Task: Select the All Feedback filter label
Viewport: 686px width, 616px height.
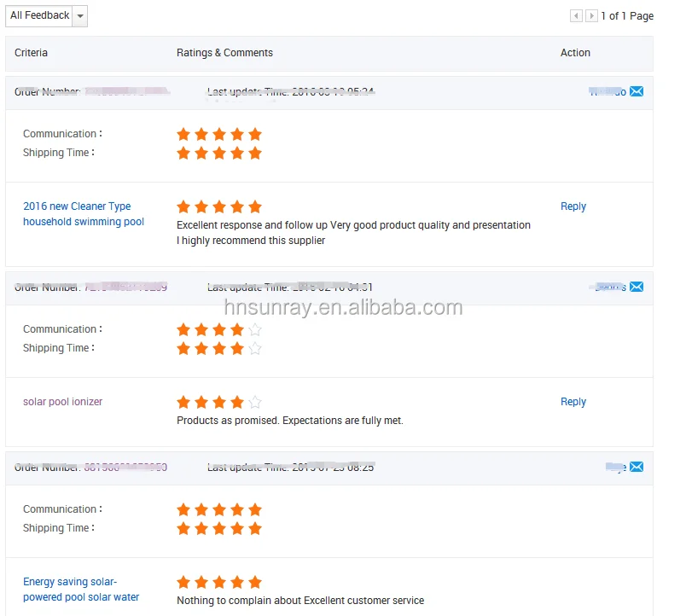Action: tap(40, 16)
